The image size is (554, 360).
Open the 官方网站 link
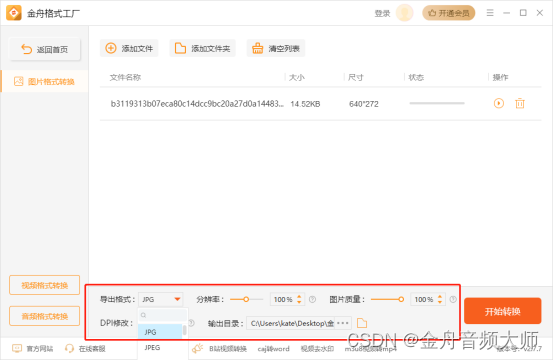pos(33,349)
